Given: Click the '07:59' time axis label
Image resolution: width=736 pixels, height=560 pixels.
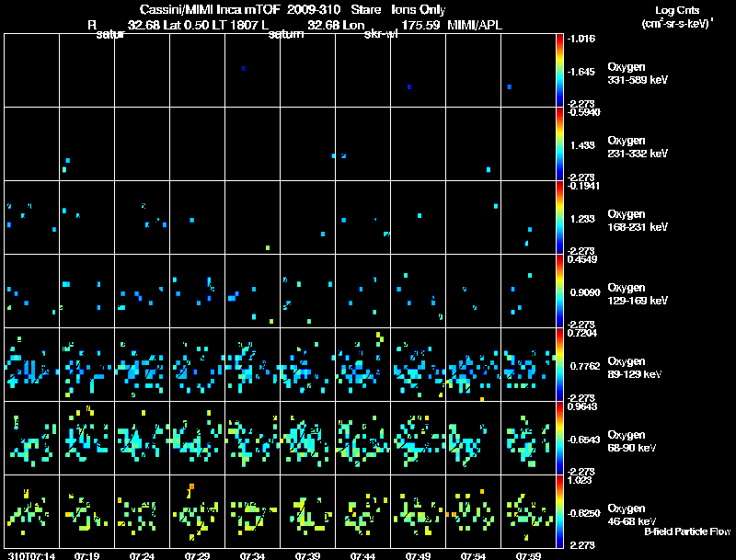Looking at the screenshot, I should (x=528, y=555).
